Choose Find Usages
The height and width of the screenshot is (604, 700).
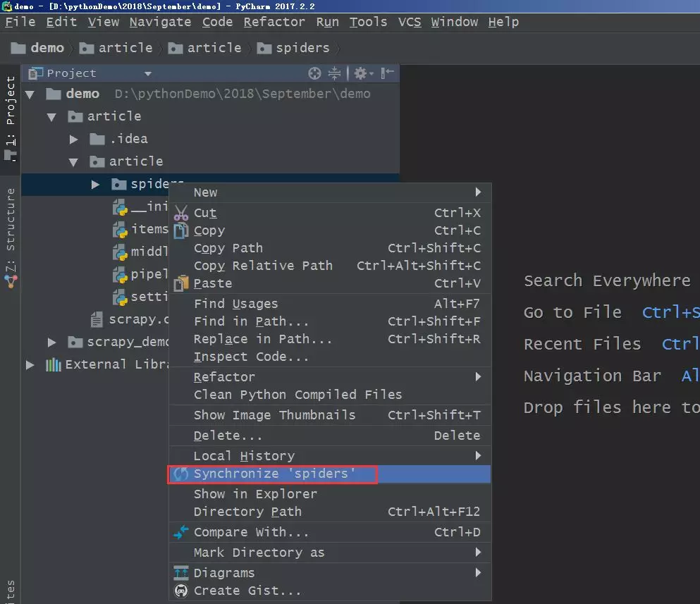(x=330, y=304)
